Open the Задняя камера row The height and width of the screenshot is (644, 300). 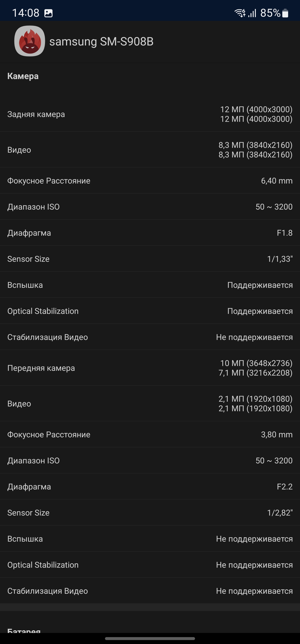pyautogui.click(x=150, y=114)
